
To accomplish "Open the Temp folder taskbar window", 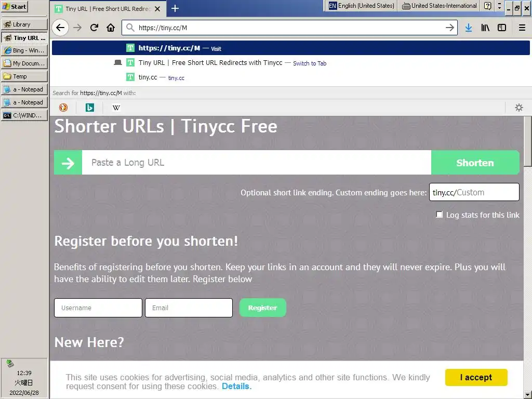I will pos(24,76).
